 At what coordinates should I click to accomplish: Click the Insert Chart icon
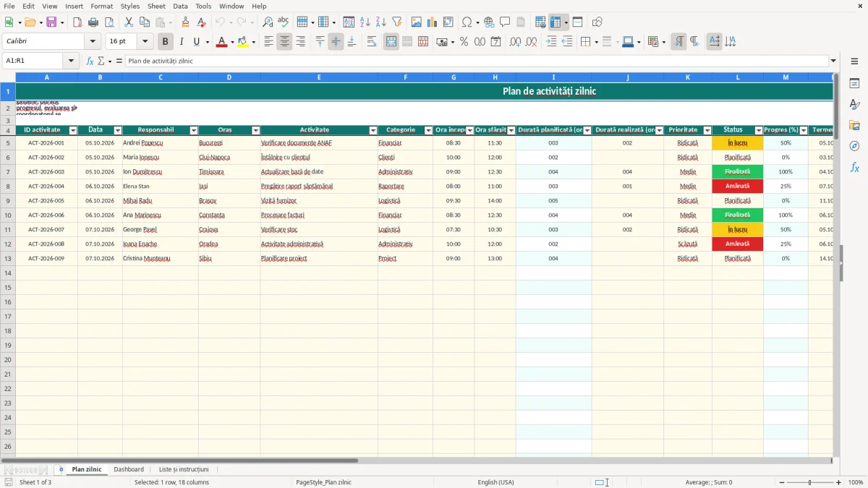tap(432, 22)
